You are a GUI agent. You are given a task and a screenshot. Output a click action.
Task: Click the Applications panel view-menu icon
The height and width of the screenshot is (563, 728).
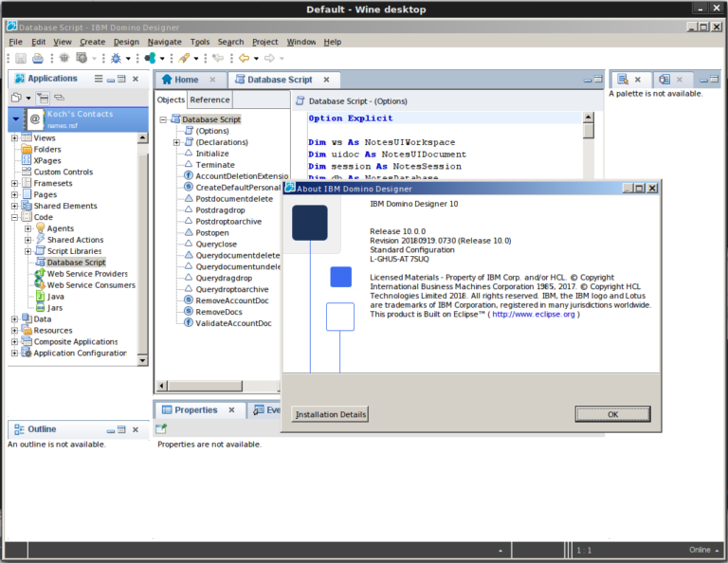tap(99, 79)
